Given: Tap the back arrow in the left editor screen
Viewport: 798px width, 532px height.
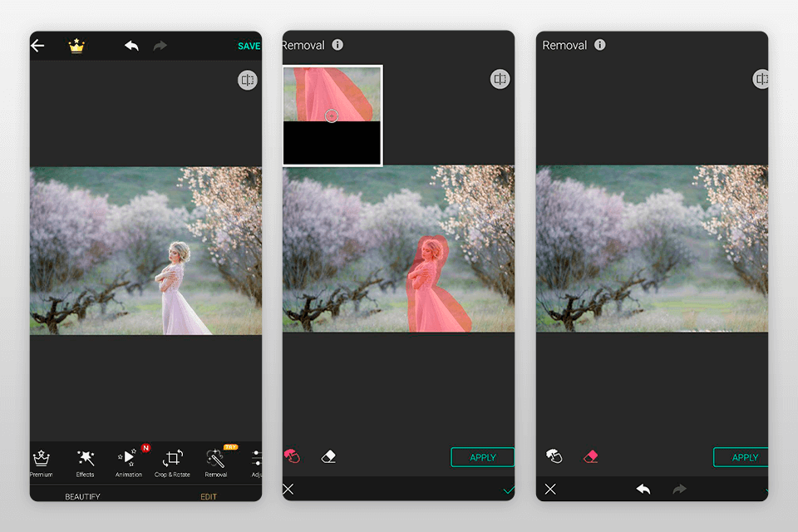Looking at the screenshot, I should [x=37, y=46].
